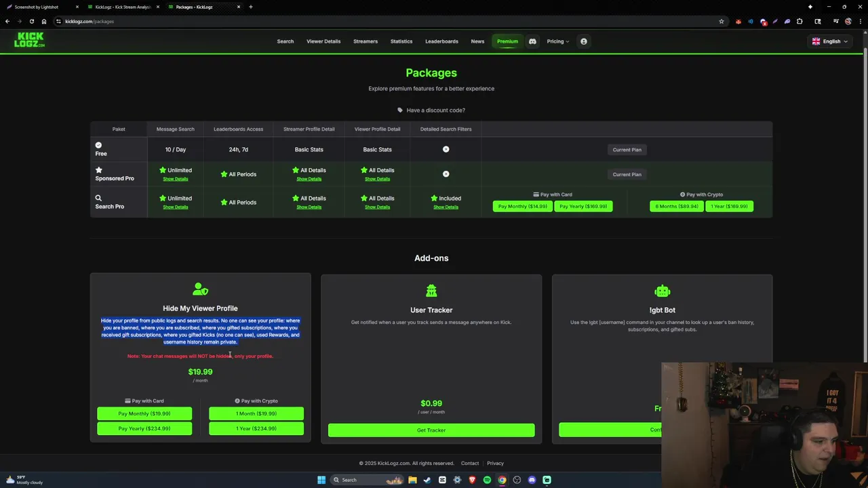Open Brave browser from the taskbar
Image resolution: width=868 pixels, height=488 pixels.
click(472, 480)
